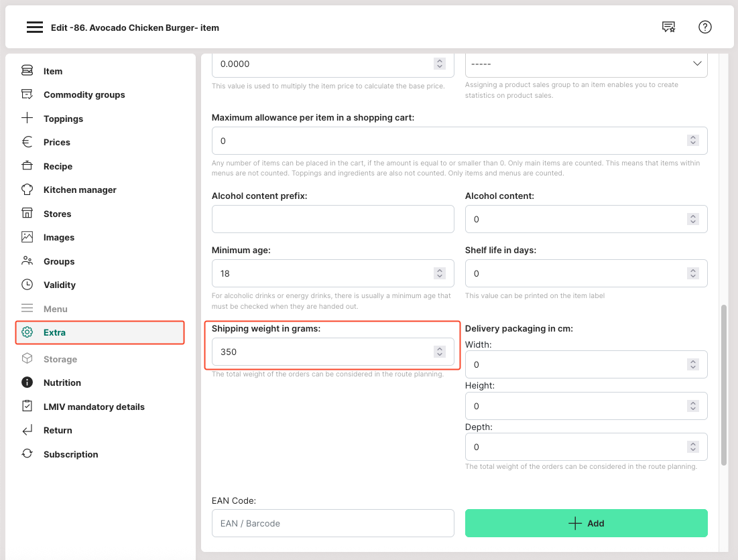This screenshot has width=738, height=560.
Task: Select the Commodity groups sidebar link
Action: pos(84,94)
